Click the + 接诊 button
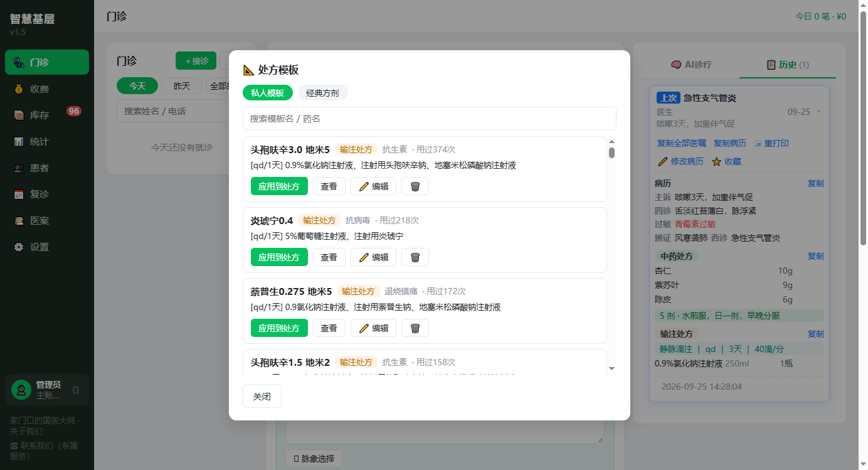The image size is (868, 470). (196, 61)
